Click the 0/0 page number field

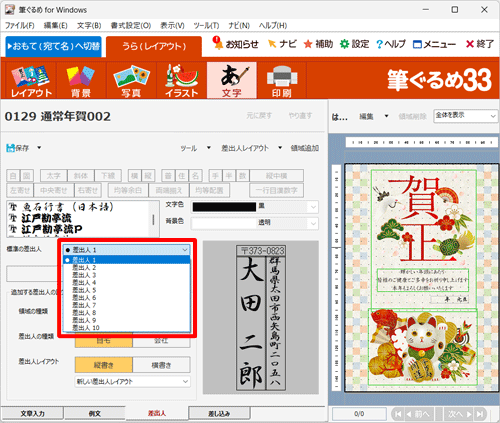coord(359,414)
